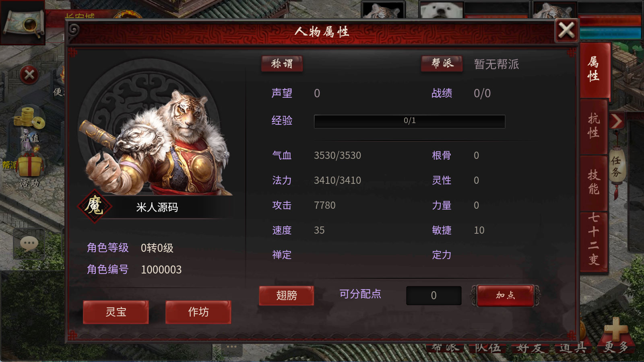Switch to the 技能 skills tab

[x=594, y=183]
